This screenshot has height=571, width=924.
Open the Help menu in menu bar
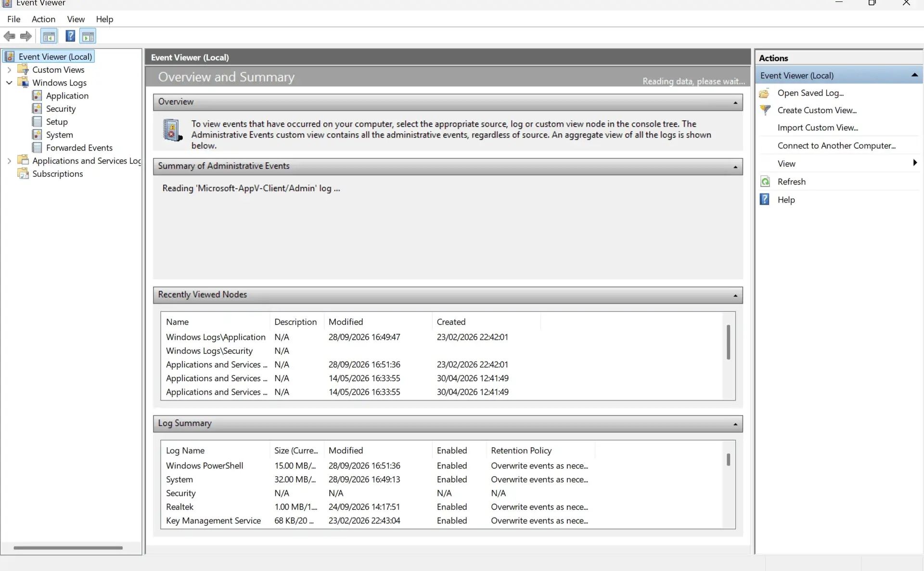[104, 19]
